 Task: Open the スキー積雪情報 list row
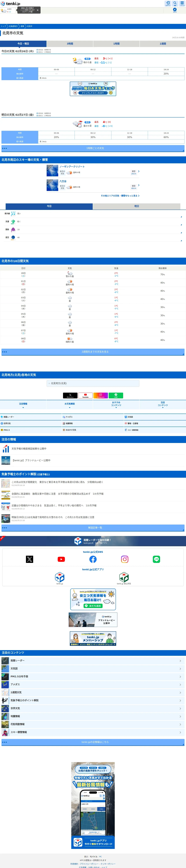93,732
